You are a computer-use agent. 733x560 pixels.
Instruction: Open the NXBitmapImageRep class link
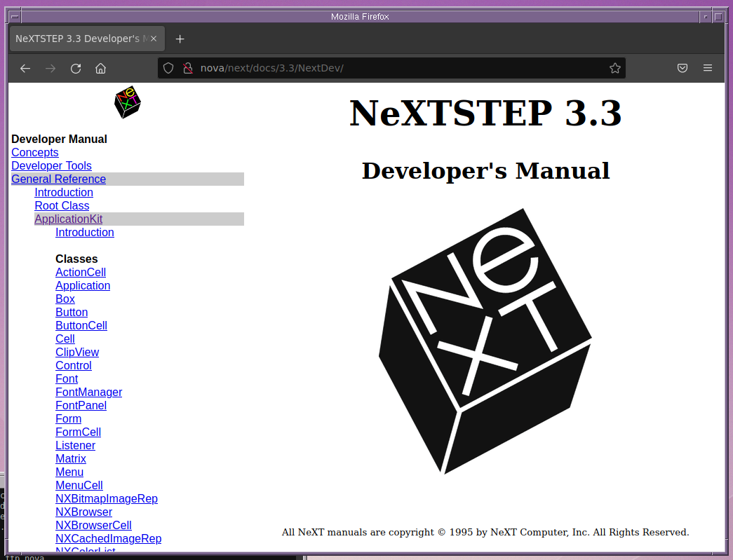pos(106,499)
